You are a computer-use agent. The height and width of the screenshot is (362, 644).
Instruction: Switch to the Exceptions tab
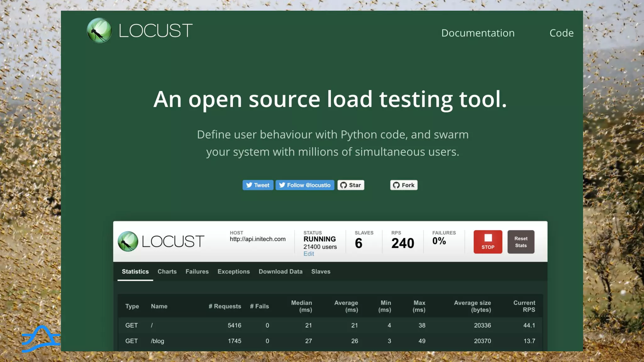(x=233, y=271)
